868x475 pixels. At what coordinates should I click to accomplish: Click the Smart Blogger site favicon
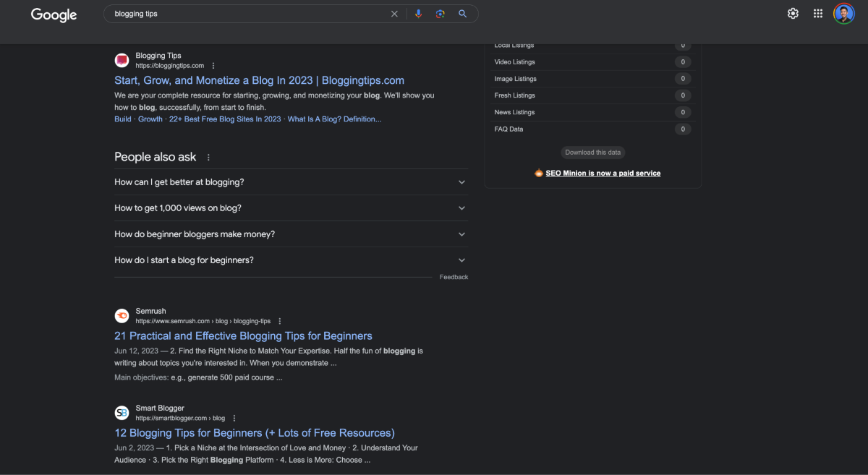coord(122,413)
